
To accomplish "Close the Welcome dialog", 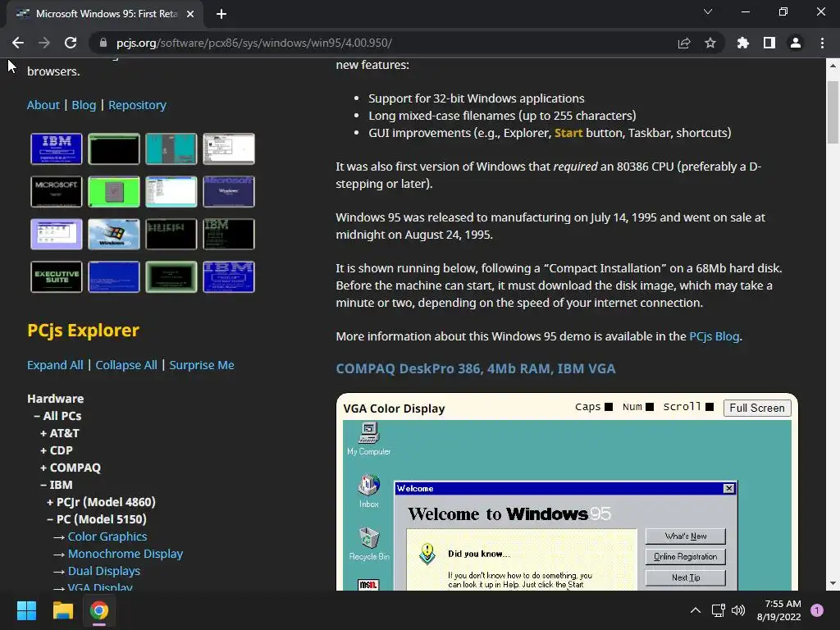I will (728, 488).
